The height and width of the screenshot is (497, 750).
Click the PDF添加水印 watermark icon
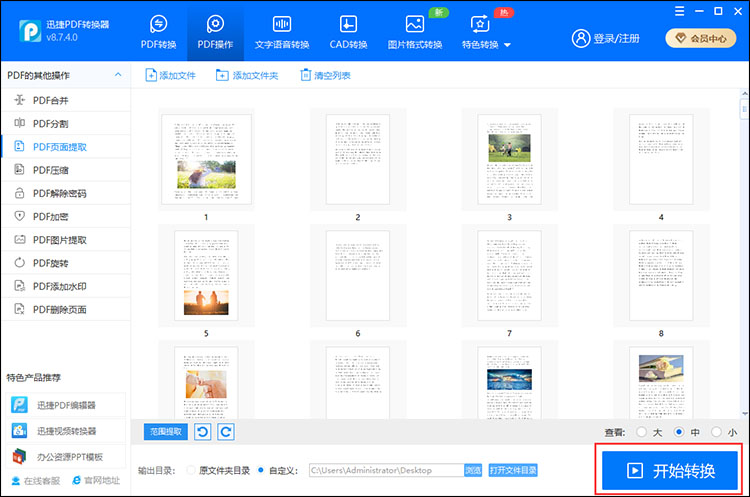tap(20, 286)
